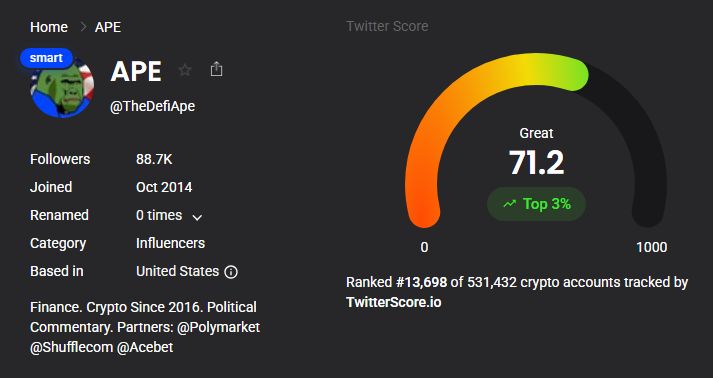Click the APE breadcrumb item
This screenshot has width=713, height=378.
[x=108, y=27]
